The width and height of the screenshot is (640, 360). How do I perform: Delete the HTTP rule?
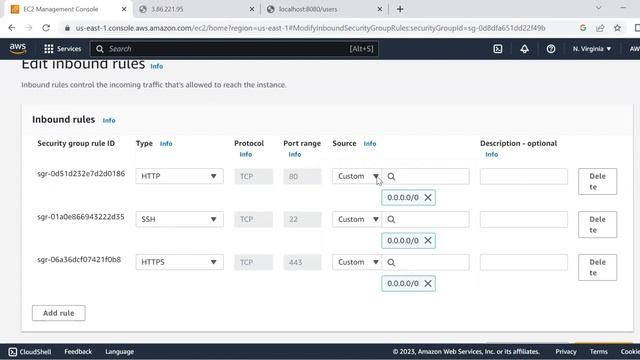[598, 182]
